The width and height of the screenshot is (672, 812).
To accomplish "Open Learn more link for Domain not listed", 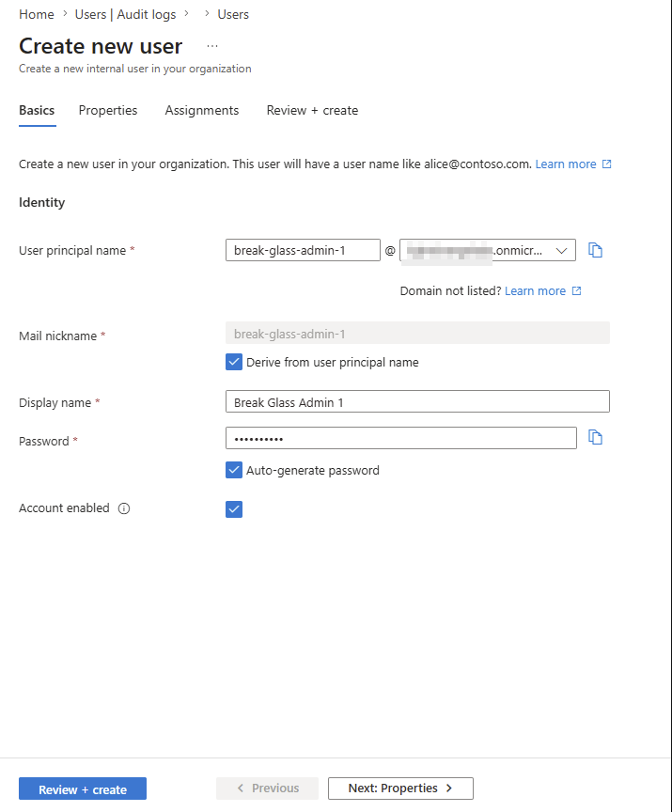I will coord(536,291).
